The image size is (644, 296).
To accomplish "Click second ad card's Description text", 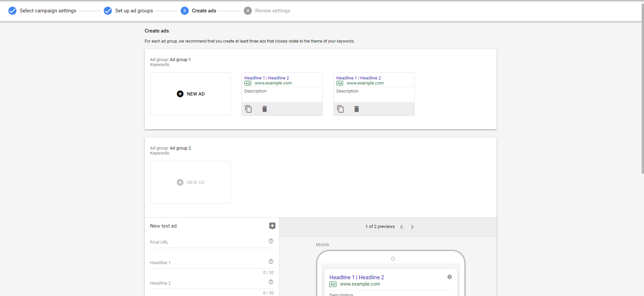I will (348, 91).
